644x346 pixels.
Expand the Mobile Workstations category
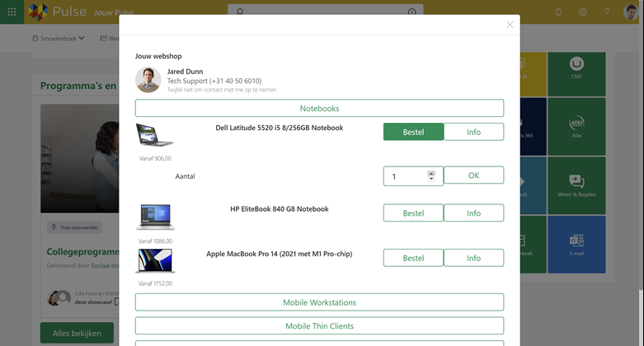coord(319,302)
